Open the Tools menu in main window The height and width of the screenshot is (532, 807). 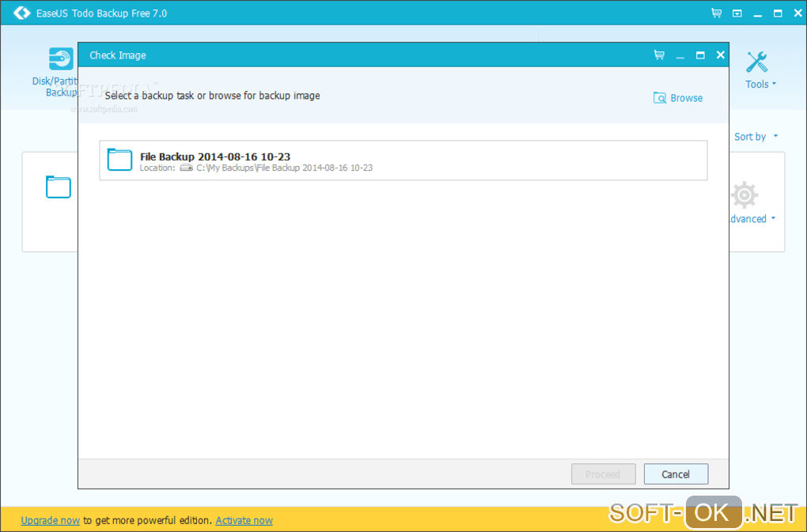tap(760, 85)
